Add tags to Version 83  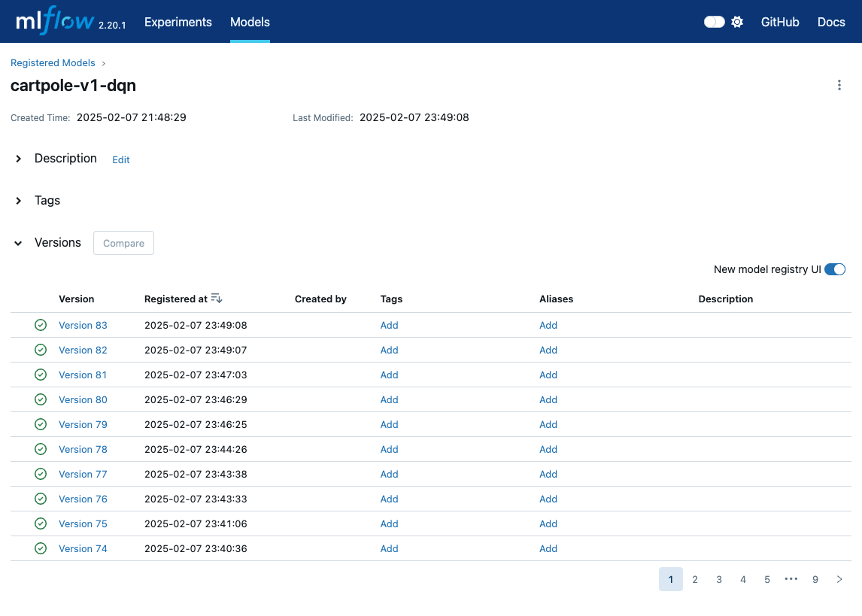pyautogui.click(x=389, y=326)
